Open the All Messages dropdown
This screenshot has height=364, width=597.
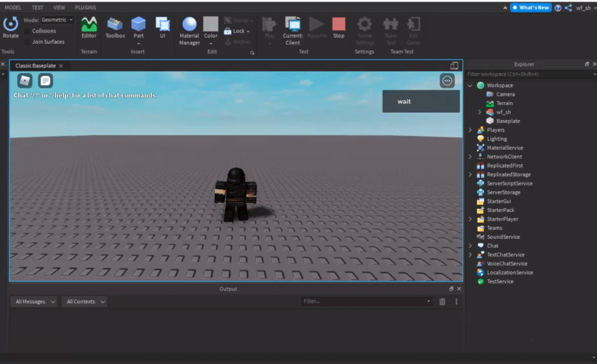coord(34,301)
